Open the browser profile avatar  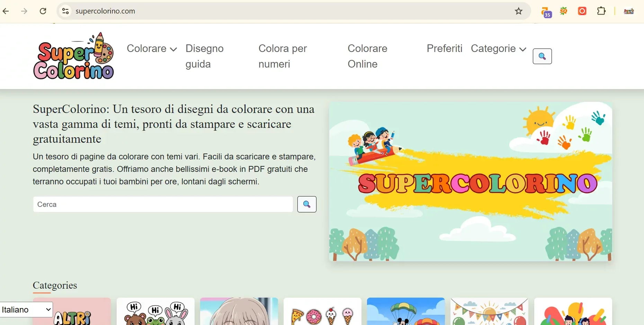coord(629,11)
